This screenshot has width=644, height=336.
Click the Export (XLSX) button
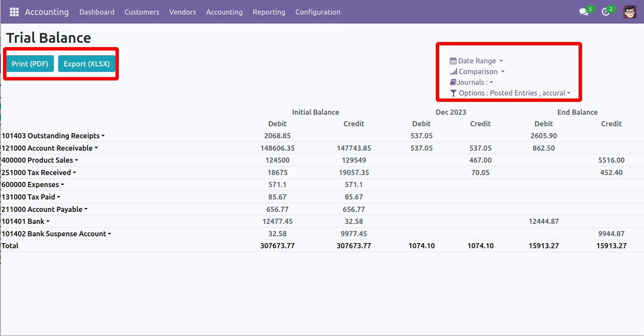[x=87, y=64]
